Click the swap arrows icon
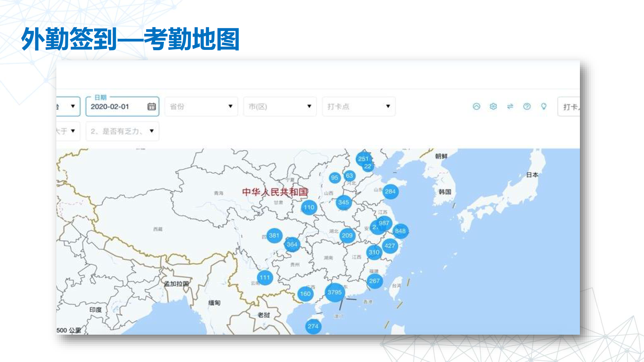Image resolution: width=644 pixels, height=362 pixels. point(510,107)
